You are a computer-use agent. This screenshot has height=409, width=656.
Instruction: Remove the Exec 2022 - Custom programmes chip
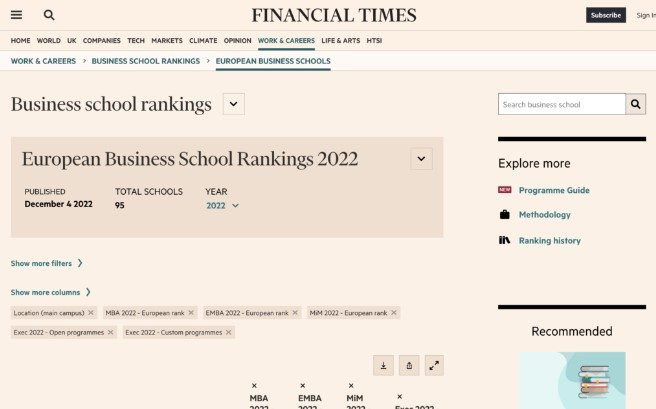point(228,332)
